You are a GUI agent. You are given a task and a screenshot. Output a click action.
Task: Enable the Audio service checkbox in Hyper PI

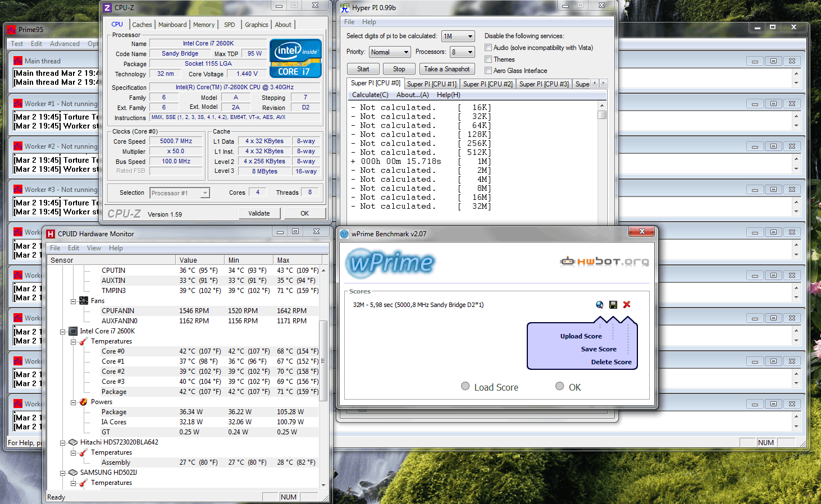(489, 48)
